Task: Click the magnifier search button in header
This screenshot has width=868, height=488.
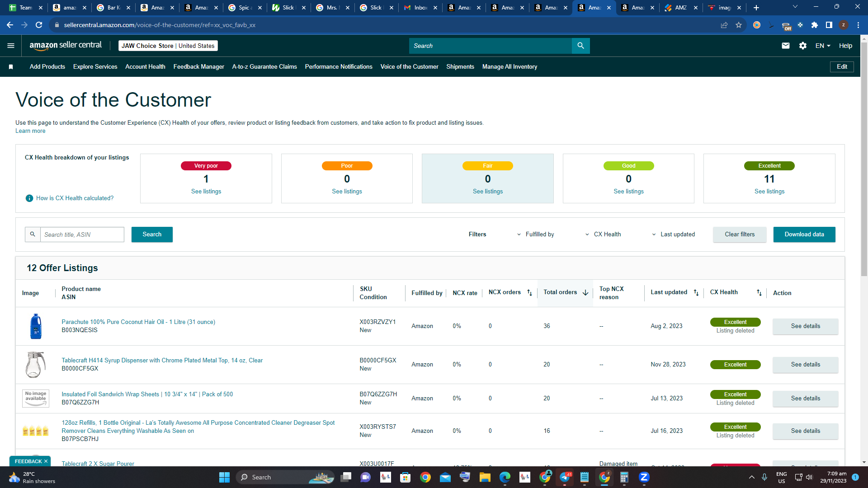Action: [580, 46]
